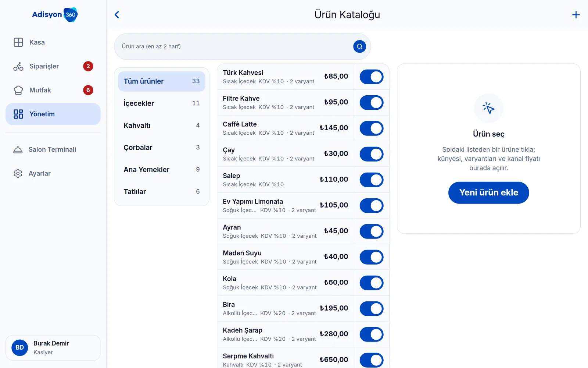588x368 pixels.
Task: Click the Salon Terminali bell icon
Action: pyautogui.click(x=18, y=149)
